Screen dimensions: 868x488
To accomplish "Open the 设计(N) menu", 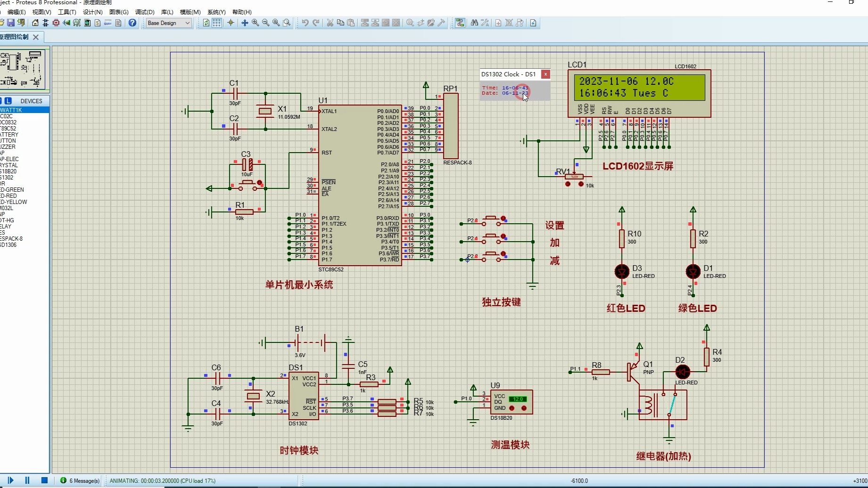I will pyautogui.click(x=92, y=12).
